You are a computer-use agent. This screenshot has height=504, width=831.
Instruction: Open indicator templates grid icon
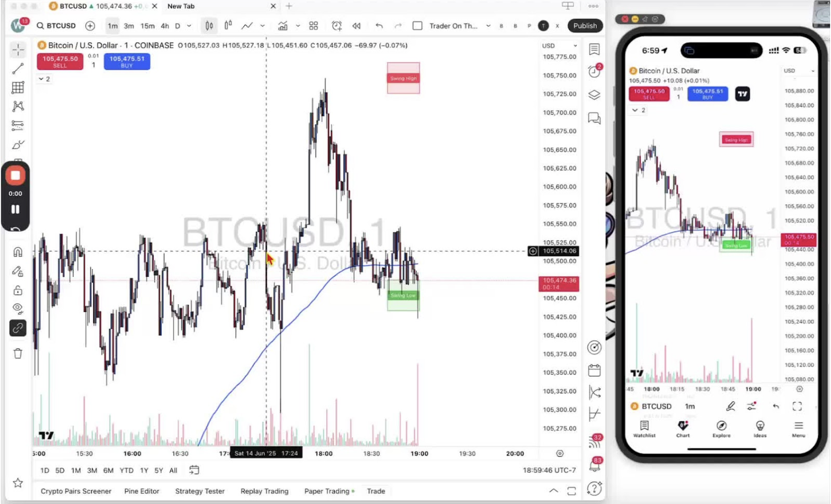click(314, 26)
